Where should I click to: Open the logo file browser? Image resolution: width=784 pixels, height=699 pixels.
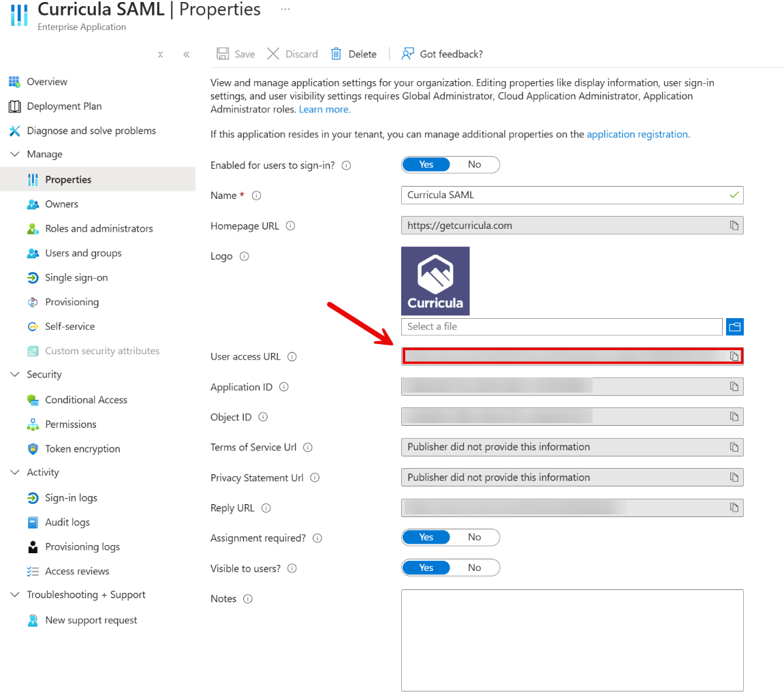click(734, 326)
